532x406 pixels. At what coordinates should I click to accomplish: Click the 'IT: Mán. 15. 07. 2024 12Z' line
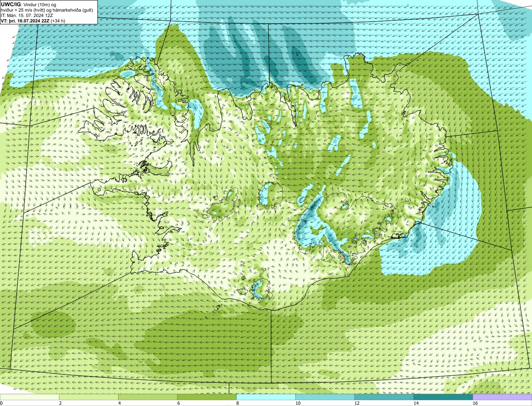(27, 15)
